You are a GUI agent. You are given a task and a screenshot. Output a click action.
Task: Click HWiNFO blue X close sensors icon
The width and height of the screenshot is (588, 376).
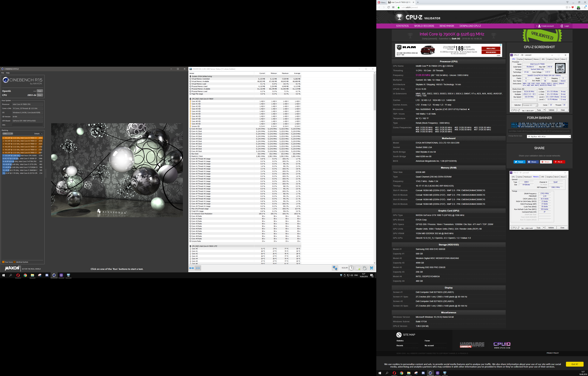(372, 268)
